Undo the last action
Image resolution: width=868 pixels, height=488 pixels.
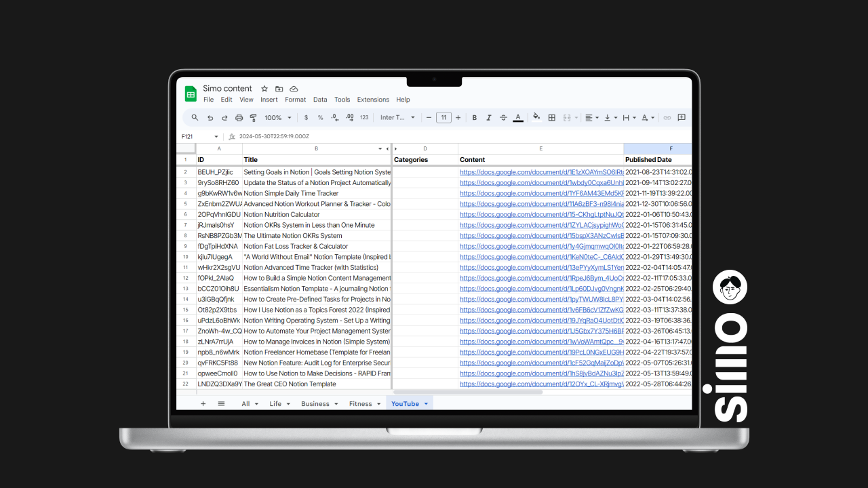click(210, 117)
